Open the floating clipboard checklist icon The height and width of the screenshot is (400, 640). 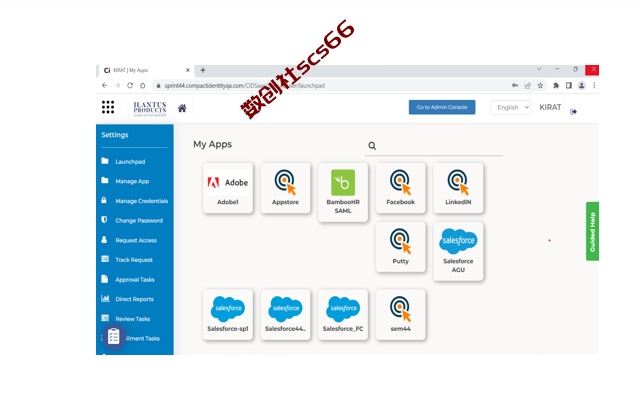pos(113,337)
